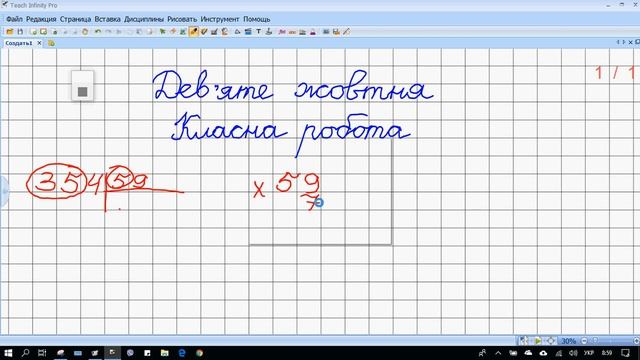
Task: Click the undo arrow icon
Action: pos(98,31)
